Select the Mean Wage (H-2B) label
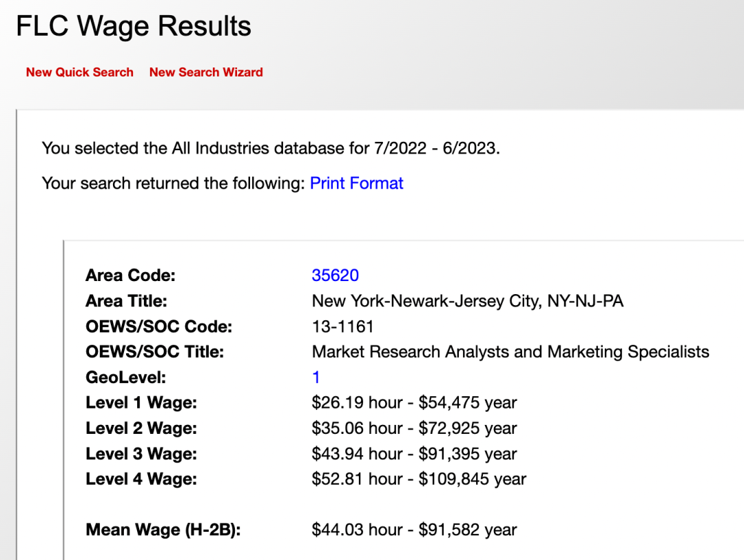 pos(163,530)
